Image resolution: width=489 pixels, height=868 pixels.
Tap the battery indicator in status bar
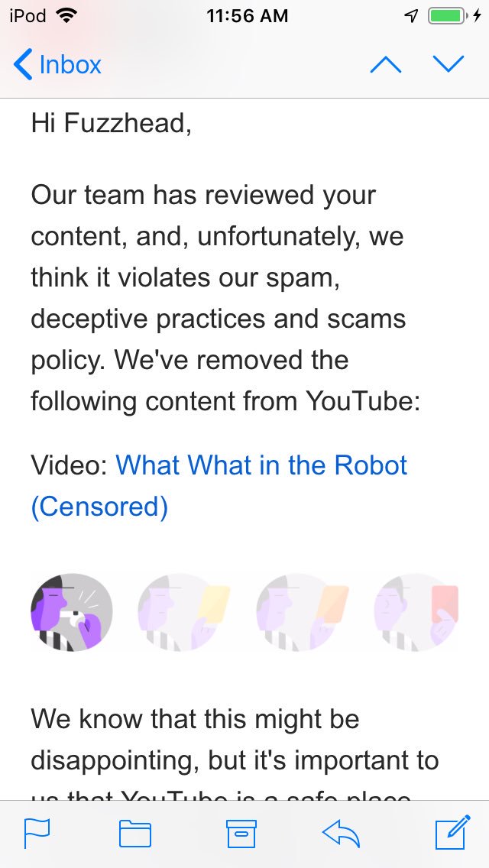point(447,16)
